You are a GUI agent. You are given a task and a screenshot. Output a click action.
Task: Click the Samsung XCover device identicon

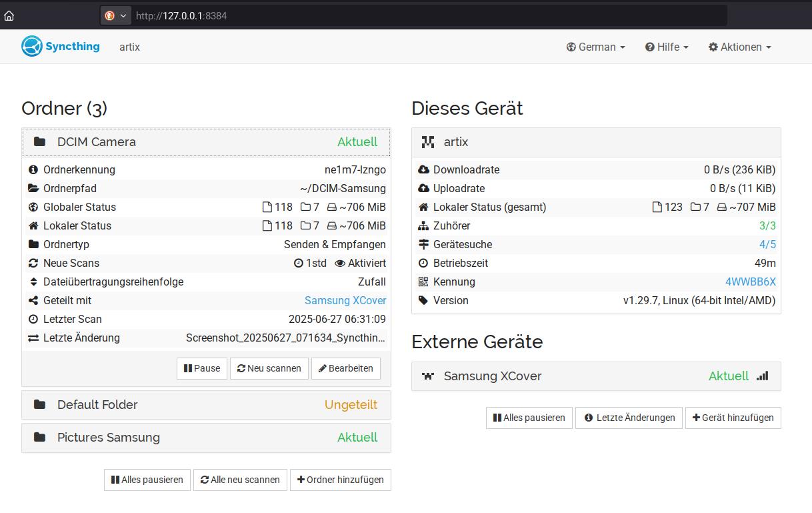(428, 376)
